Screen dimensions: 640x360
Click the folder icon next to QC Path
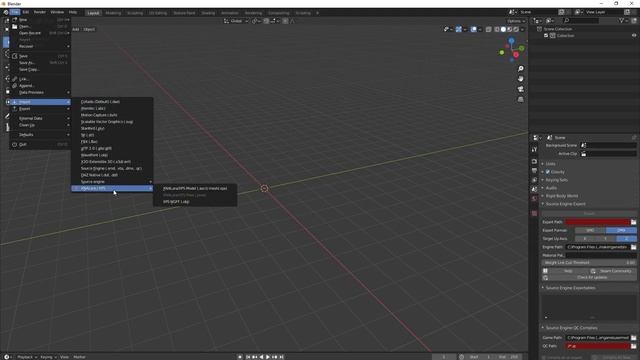point(633,346)
